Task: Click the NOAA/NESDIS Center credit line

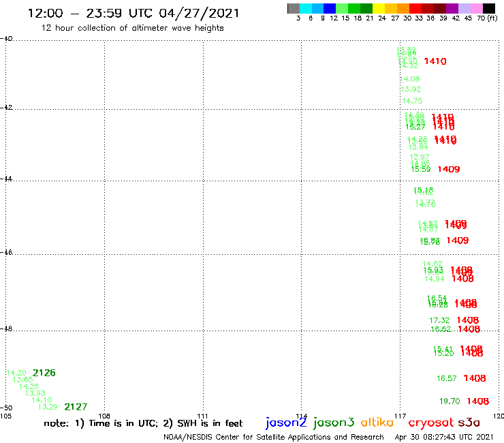Action: (x=274, y=438)
